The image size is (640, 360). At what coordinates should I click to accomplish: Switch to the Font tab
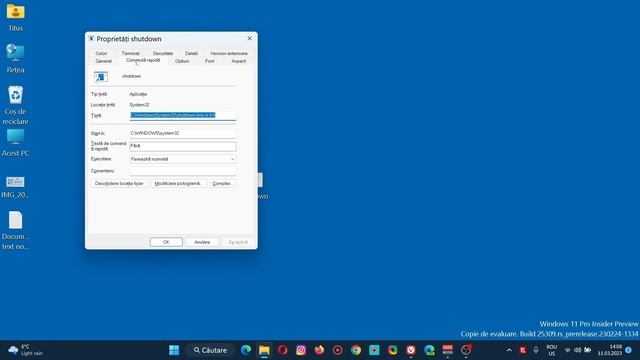[209, 61]
